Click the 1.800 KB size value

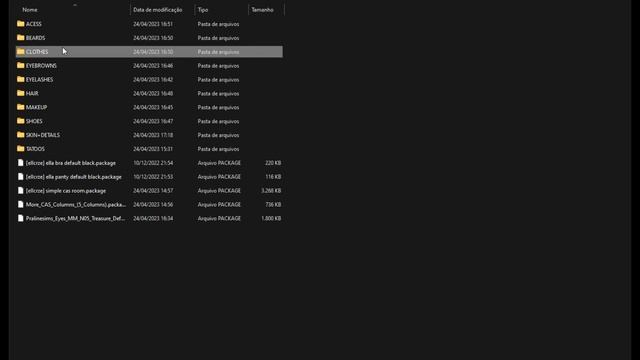(271, 218)
